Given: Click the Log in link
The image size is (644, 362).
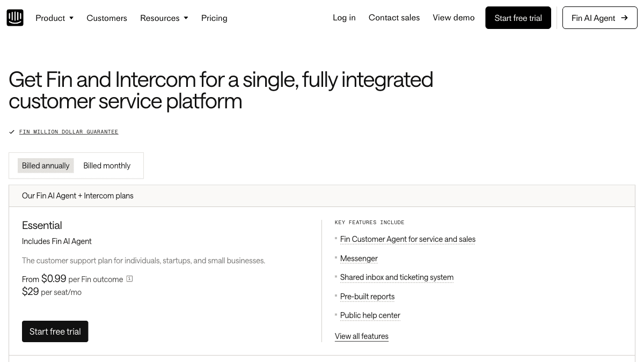Looking at the screenshot, I should point(344,18).
